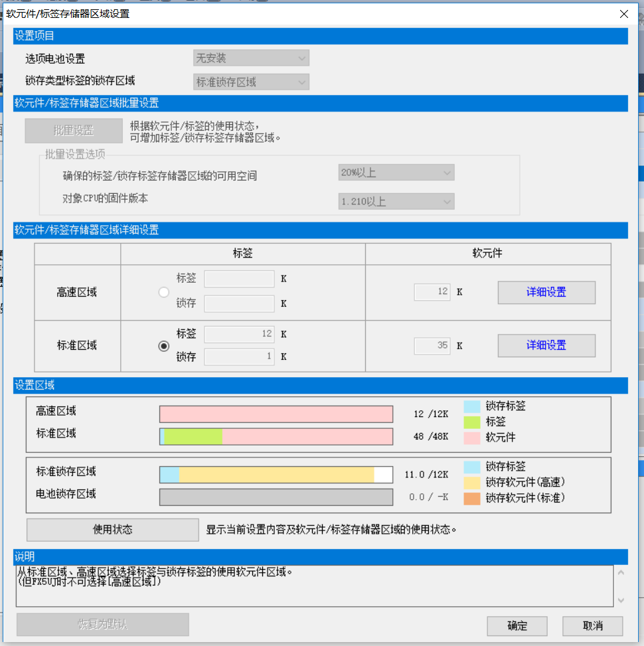Select the 高速区域 radio button
Screen dimensions: 644x646
164,292
